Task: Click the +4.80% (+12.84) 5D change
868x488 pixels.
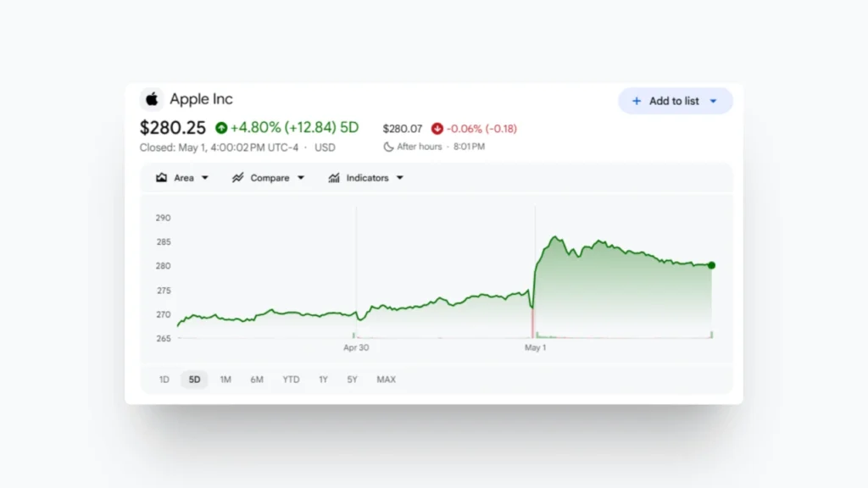Action: [x=294, y=128]
